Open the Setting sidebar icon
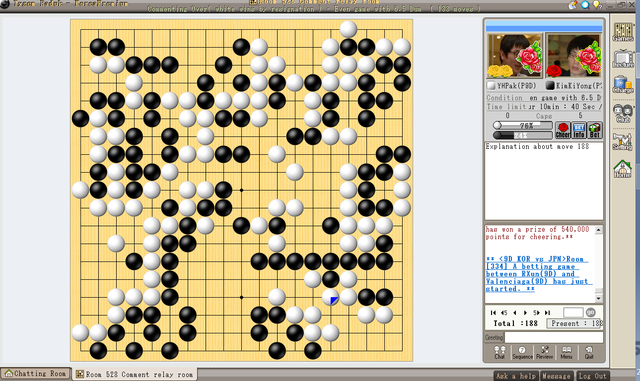 click(623, 141)
